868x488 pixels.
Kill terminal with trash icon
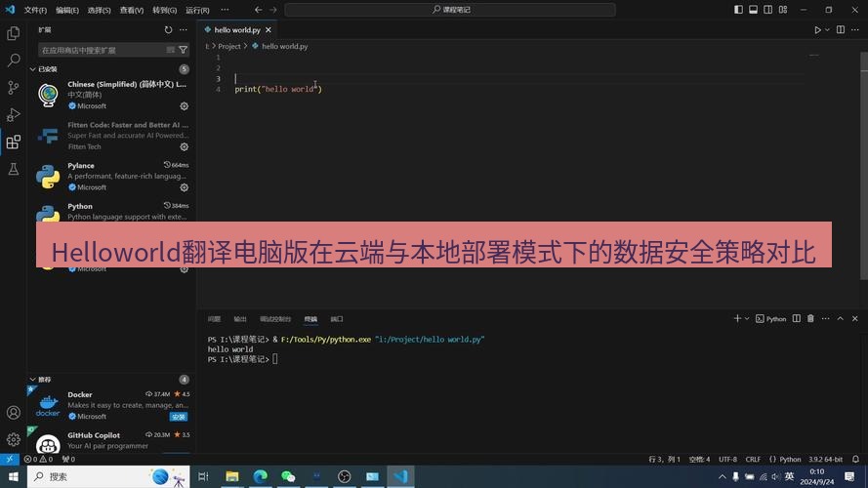click(810, 318)
